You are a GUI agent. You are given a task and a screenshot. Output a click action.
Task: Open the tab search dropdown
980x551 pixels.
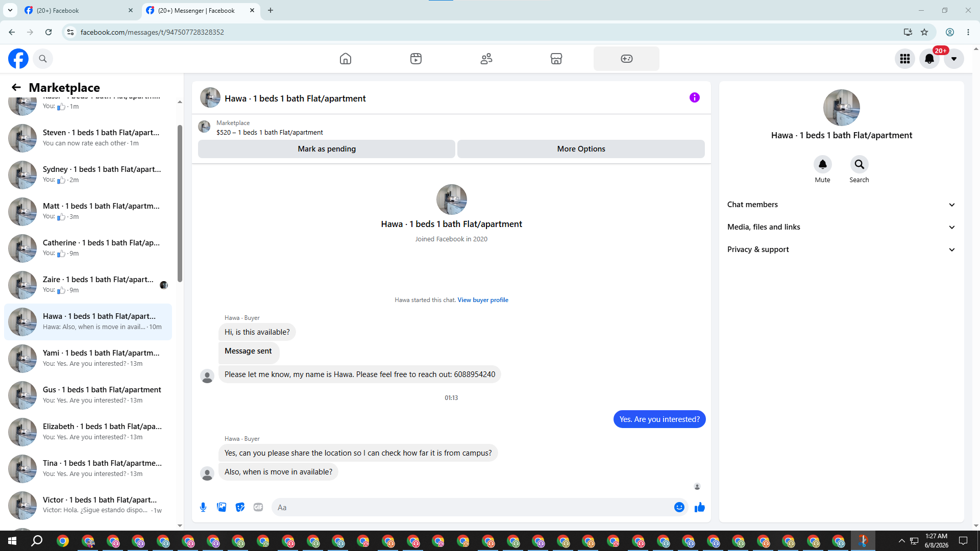pyautogui.click(x=10, y=10)
